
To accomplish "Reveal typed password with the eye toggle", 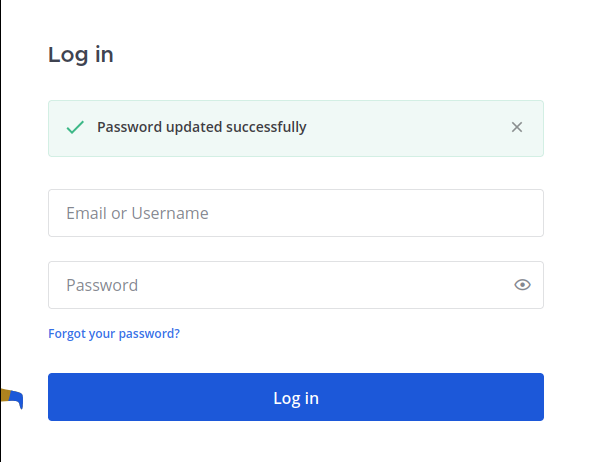I will (x=522, y=285).
